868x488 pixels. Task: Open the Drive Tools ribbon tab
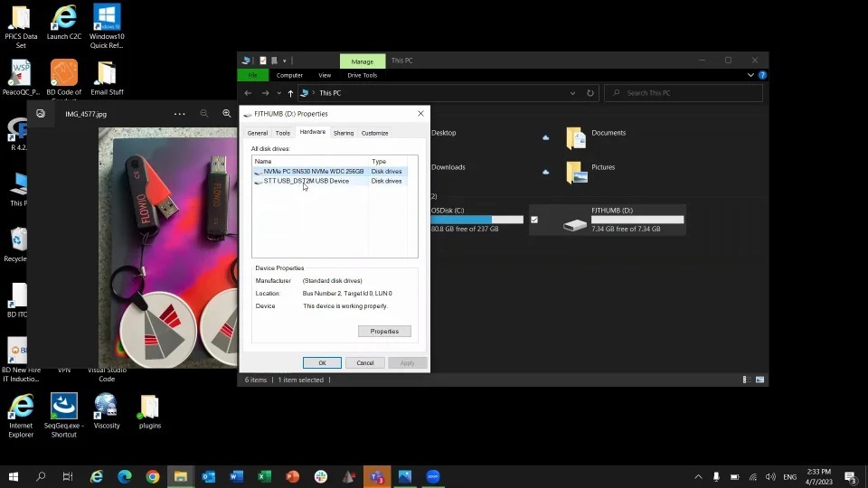pyautogui.click(x=362, y=75)
